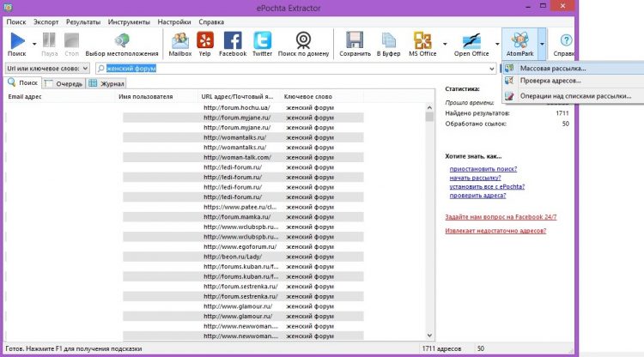The image size is (644, 357).
Task: Switch to the Журнал tab
Action: [106, 84]
